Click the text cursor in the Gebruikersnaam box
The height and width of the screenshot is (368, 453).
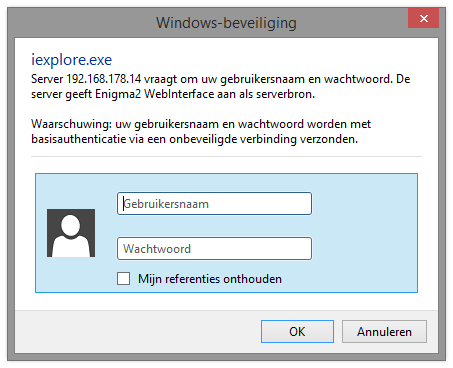pyautogui.click(x=124, y=203)
